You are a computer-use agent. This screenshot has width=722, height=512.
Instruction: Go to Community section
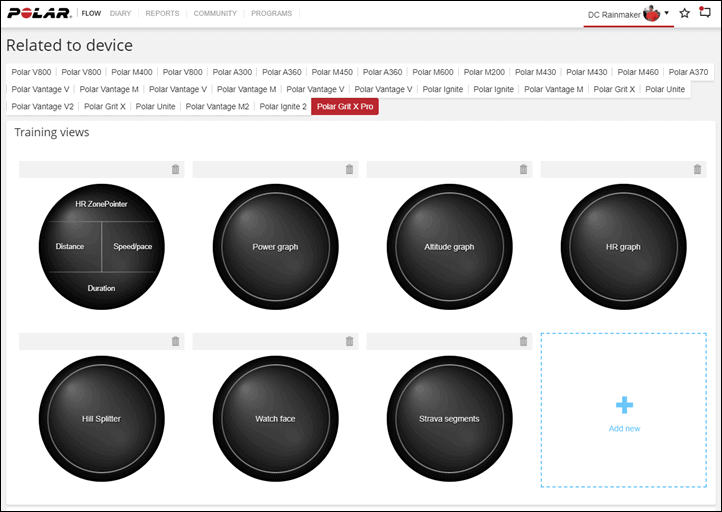tap(215, 13)
